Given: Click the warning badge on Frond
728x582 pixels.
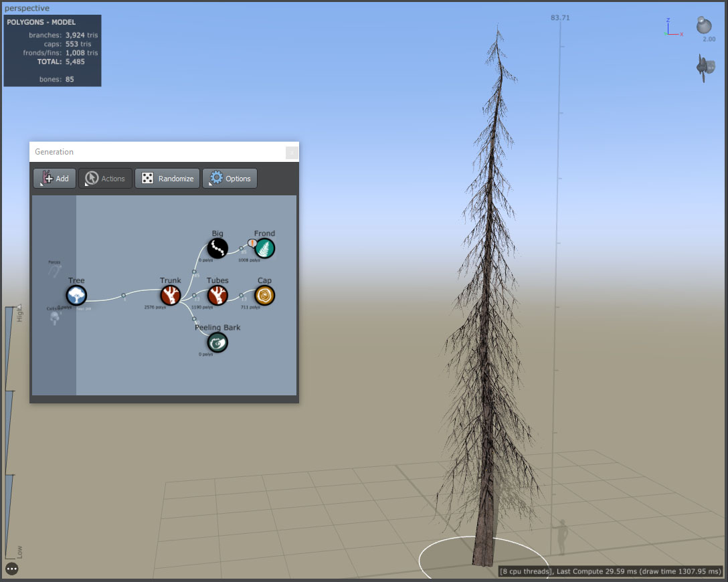Looking at the screenshot, I should pos(252,243).
